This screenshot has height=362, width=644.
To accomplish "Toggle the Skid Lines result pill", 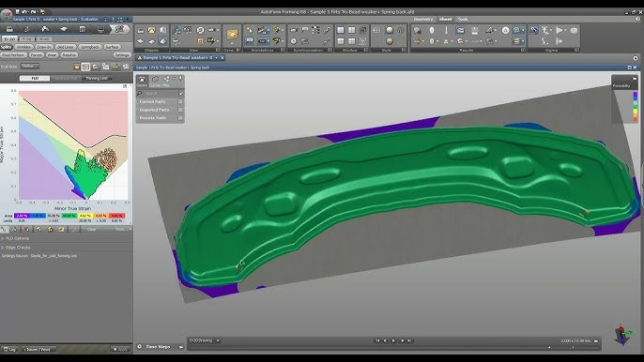I will click(66, 47).
